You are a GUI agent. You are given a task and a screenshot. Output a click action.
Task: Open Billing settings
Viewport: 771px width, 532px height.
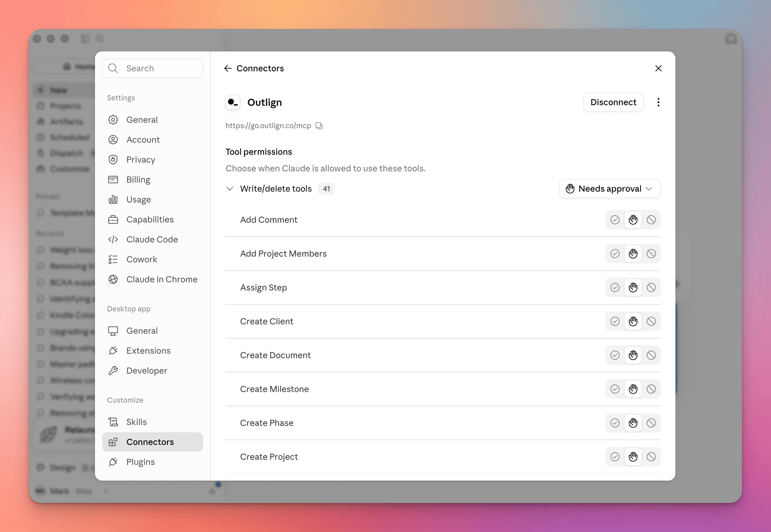point(153,180)
